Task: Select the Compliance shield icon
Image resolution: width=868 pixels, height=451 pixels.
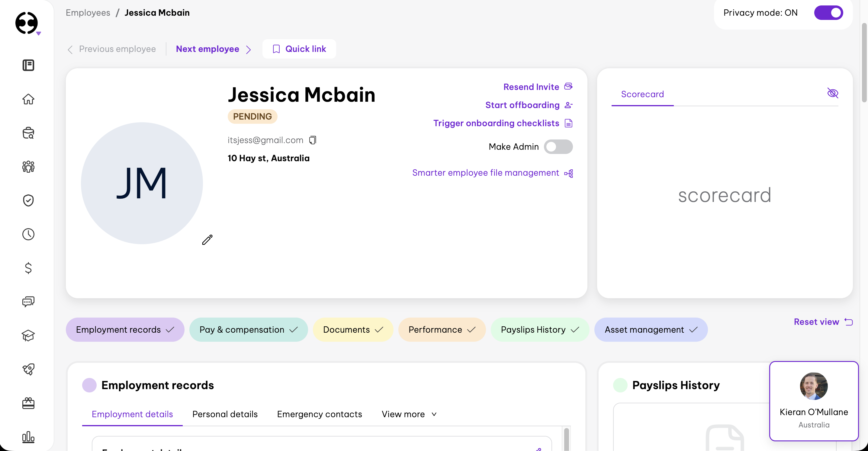Action: [28, 200]
